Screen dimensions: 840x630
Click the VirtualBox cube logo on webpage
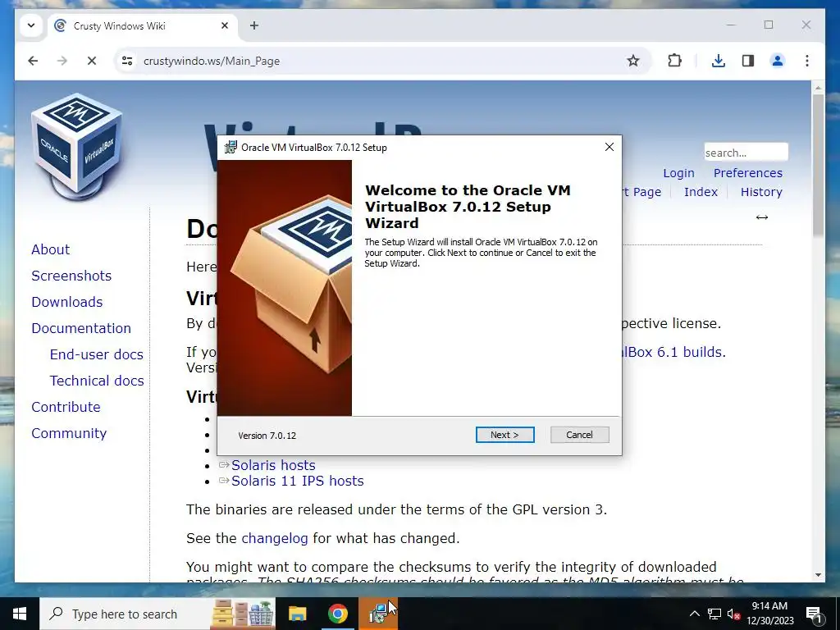tap(76, 145)
